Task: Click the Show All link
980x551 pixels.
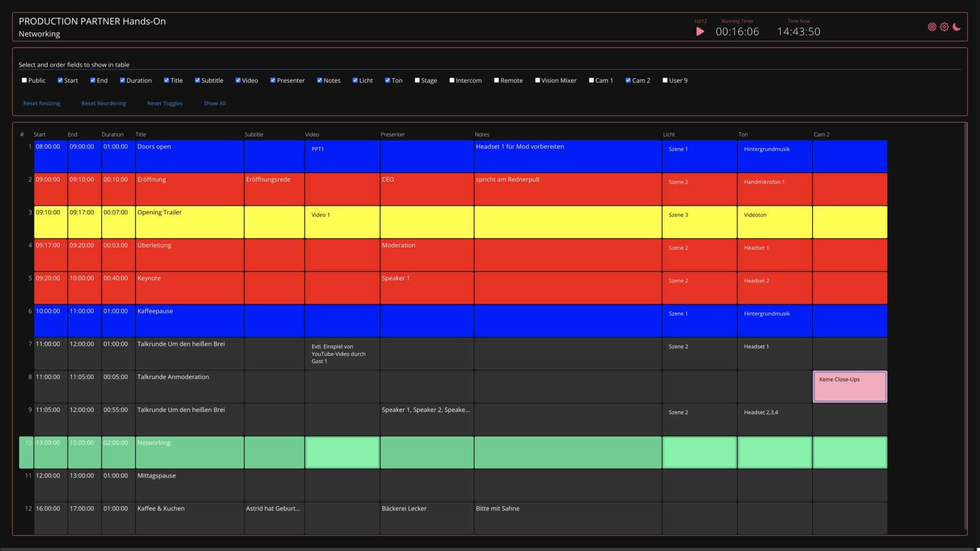Action: [214, 103]
